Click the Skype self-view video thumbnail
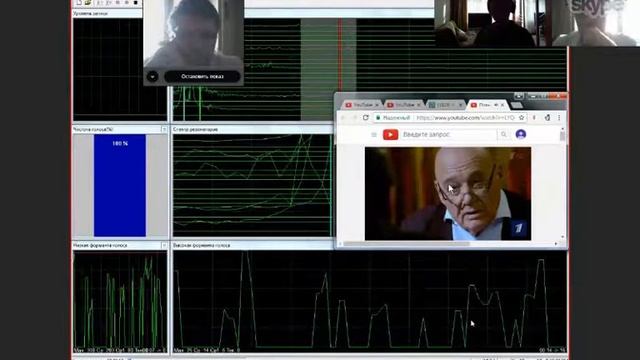The height and width of the screenshot is (360, 640). click(x=193, y=34)
